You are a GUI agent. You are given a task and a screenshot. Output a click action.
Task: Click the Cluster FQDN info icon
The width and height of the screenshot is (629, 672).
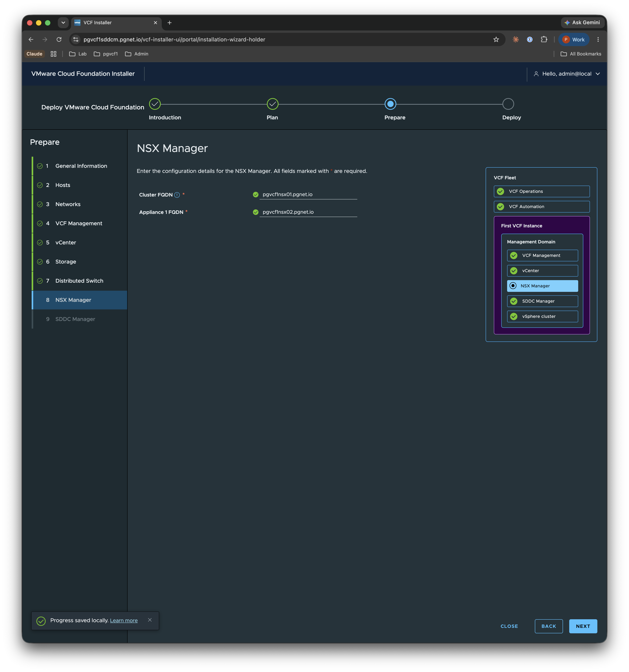point(177,195)
